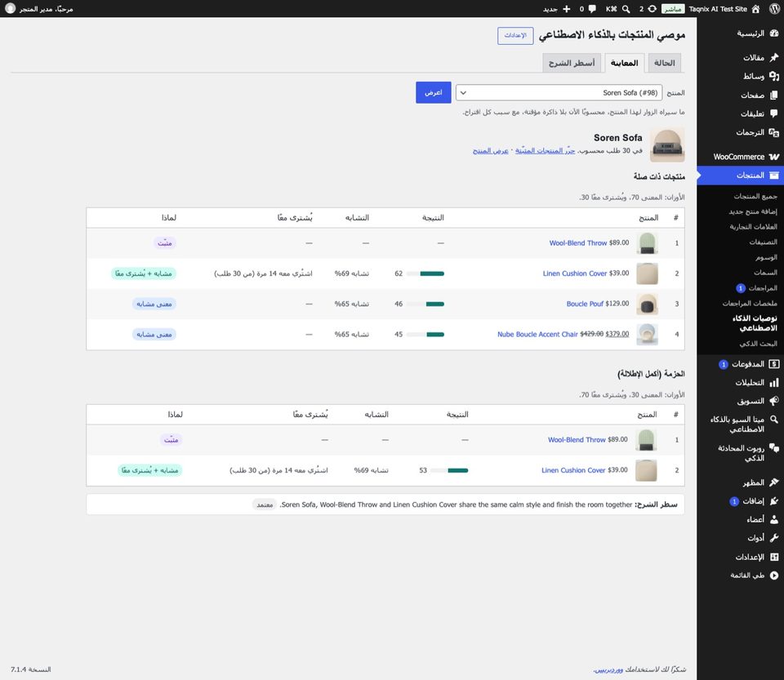Click the score bar for Linen Cushion Cover 62
The width and height of the screenshot is (784, 680).
pyautogui.click(x=425, y=273)
